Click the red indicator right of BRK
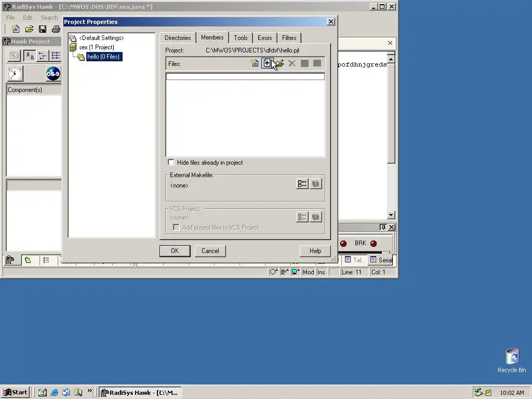532x399 pixels. (x=374, y=244)
